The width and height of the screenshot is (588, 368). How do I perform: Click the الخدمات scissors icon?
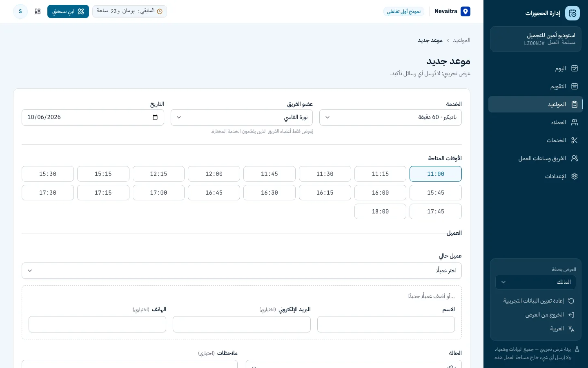click(575, 140)
